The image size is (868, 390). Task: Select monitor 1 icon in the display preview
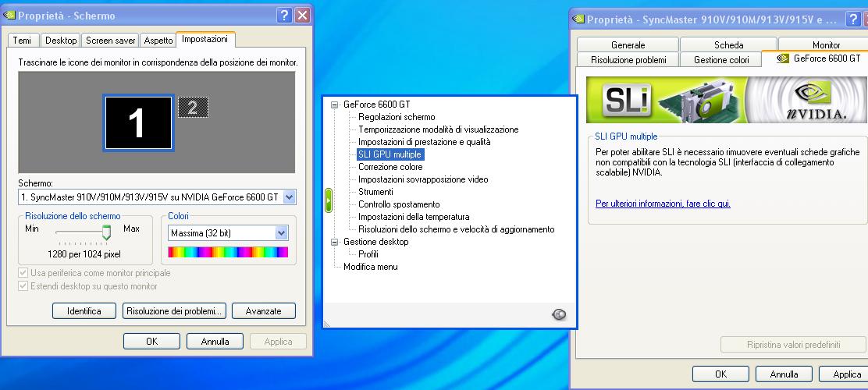[137, 122]
